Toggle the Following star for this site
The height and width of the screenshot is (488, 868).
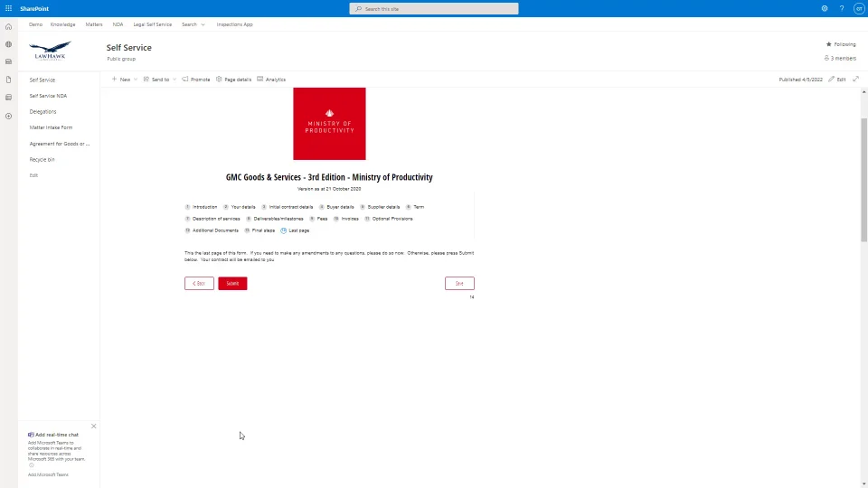pos(841,44)
